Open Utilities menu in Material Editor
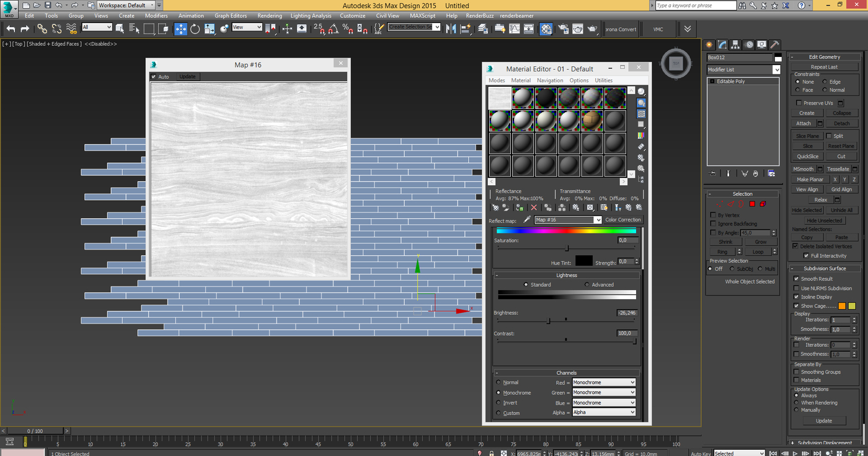 (x=603, y=81)
